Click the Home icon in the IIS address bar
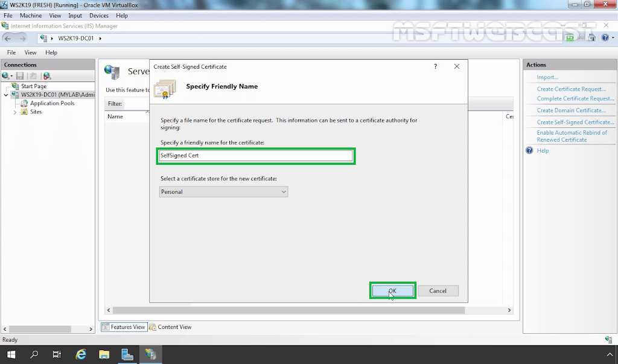This screenshot has width=618, height=364. coord(591,38)
